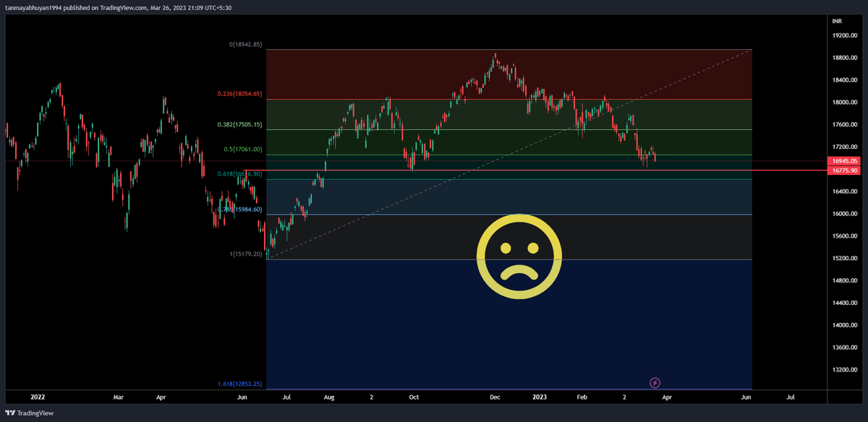Click the 15600.00 price axis value
Screen dimensions: 868x422
[x=844, y=236]
